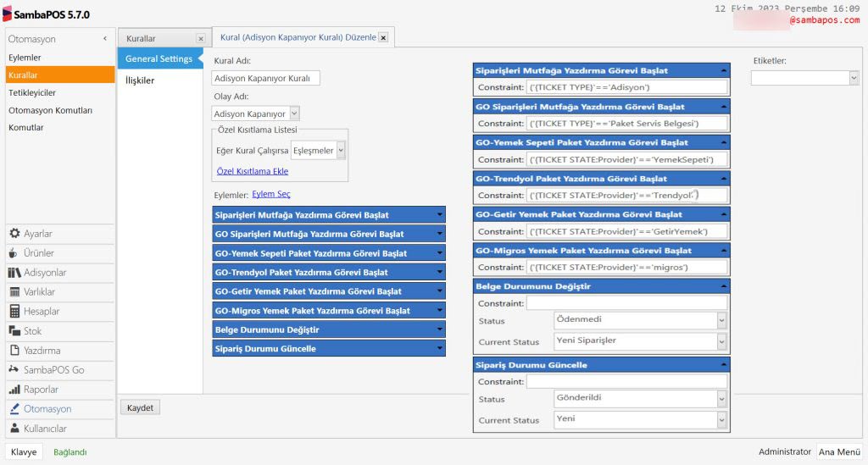Click the Raporlar chart icon
868x465 pixels.
pyautogui.click(x=14, y=390)
